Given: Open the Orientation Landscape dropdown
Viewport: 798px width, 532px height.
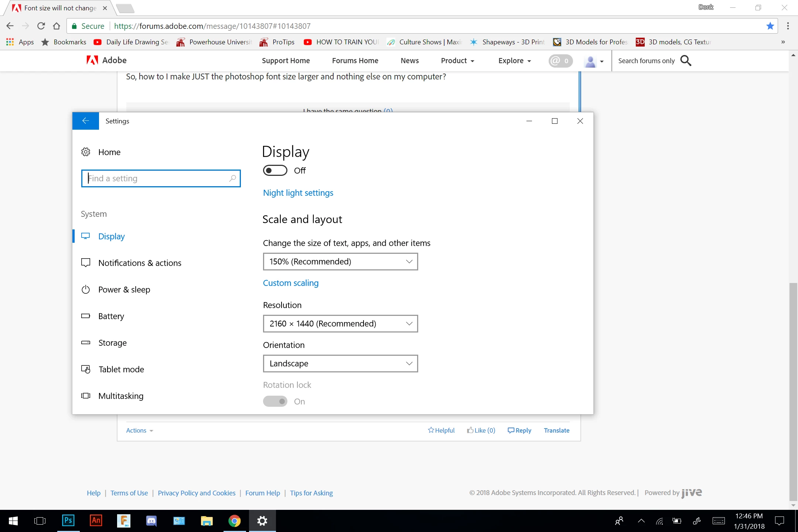Looking at the screenshot, I should [x=340, y=364].
